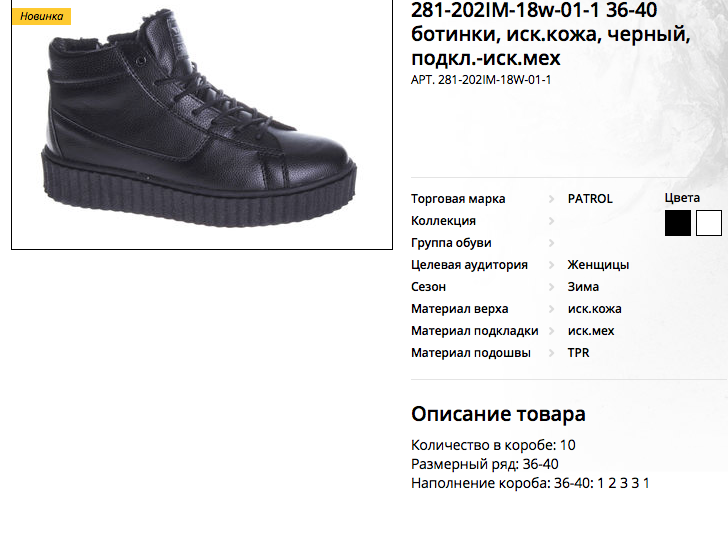Click the Описание товара heading
Image resolution: width=728 pixels, height=541 pixels.
498,414
